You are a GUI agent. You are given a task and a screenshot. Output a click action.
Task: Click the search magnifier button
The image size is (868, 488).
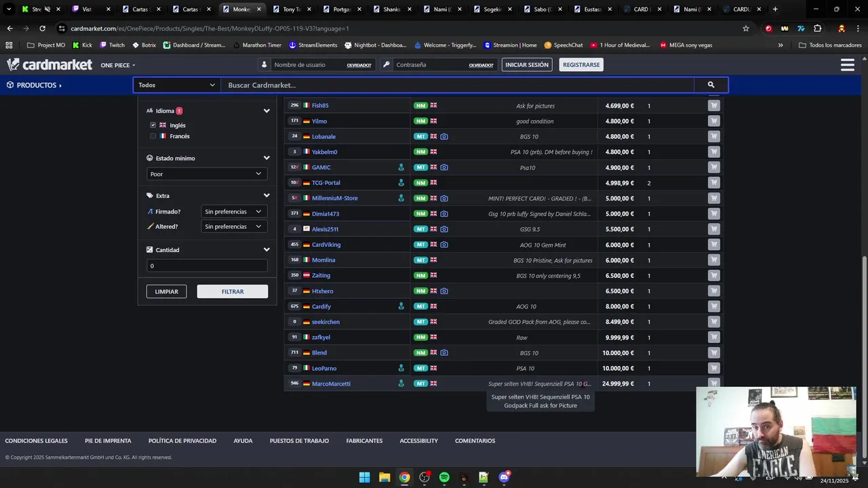coord(711,85)
